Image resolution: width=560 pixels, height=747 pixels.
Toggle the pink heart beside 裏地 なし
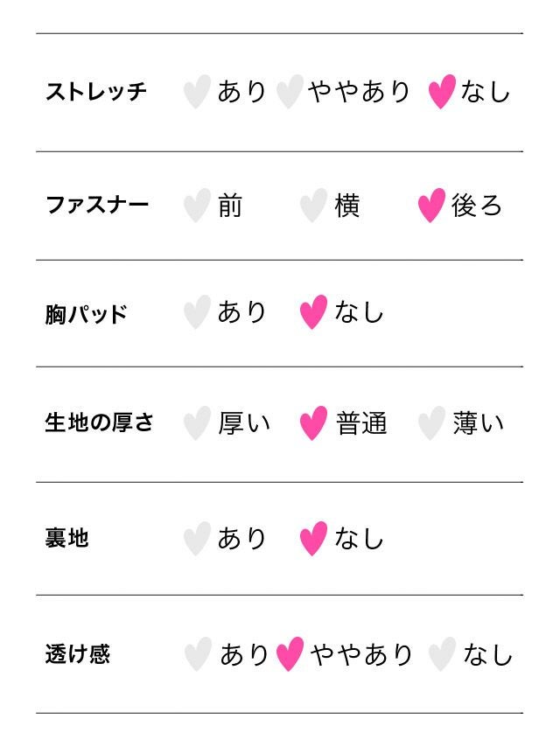(x=313, y=539)
